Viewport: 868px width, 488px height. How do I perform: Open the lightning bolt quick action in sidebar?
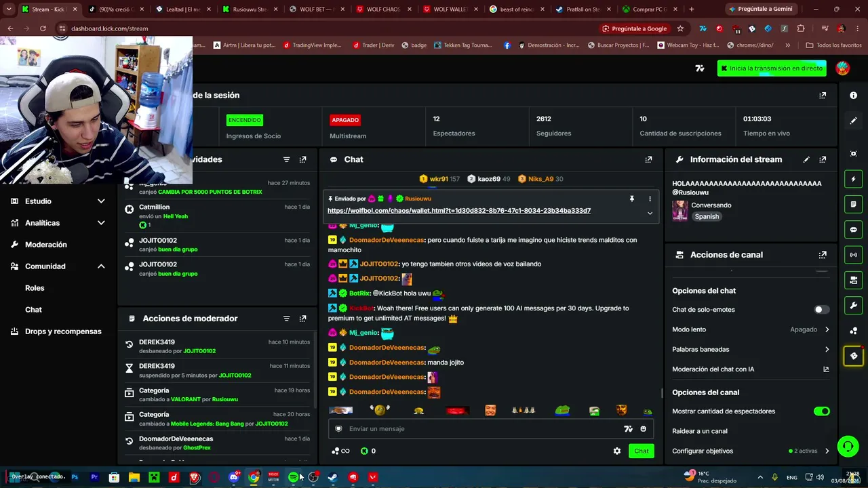click(853, 179)
